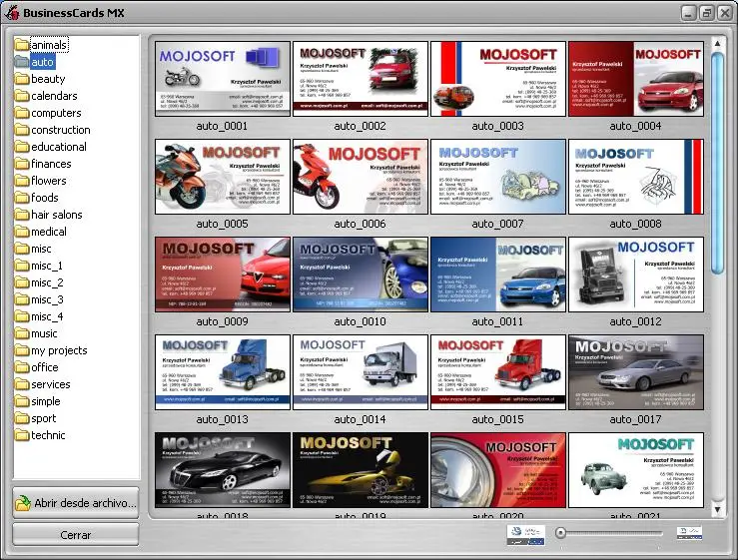Pick the auto_0021 vintage car template

(x=636, y=470)
